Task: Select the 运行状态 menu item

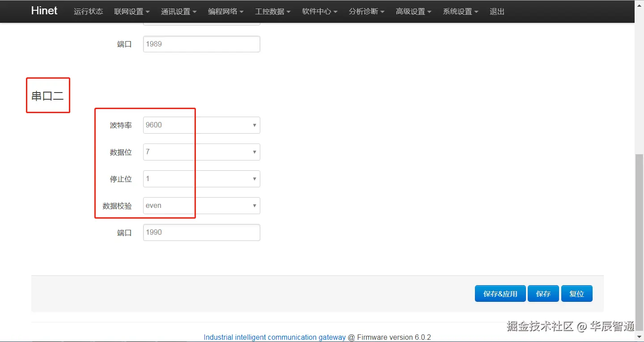Action: (88, 12)
